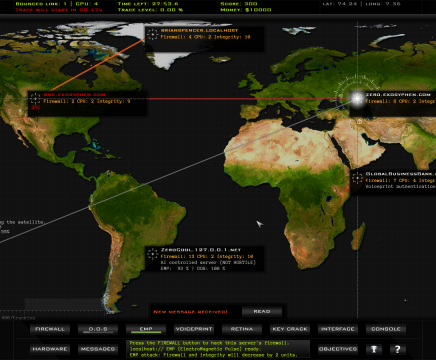Click the Trace Level percentage readout
This screenshot has height=360, width=436.
click(x=150, y=10)
